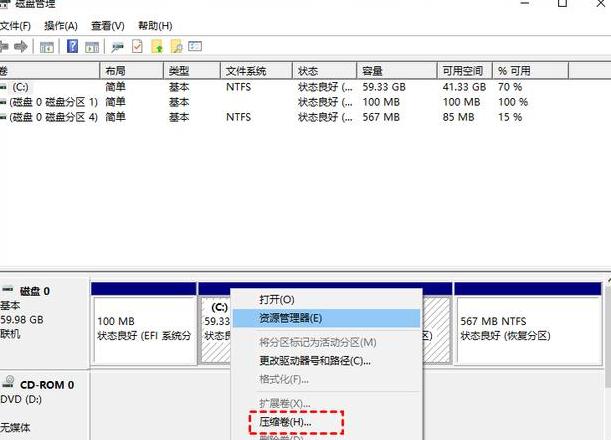Select the (C:) volume row

click(x=284, y=87)
